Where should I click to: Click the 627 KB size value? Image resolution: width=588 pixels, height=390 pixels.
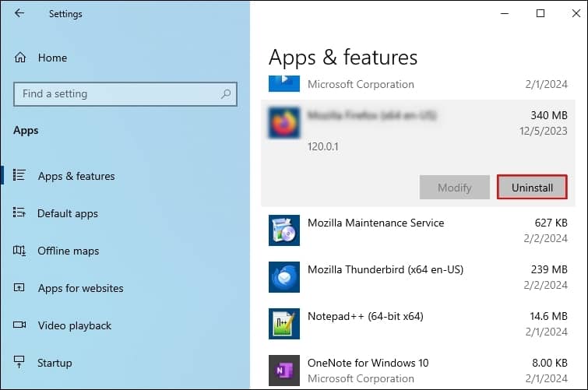(x=551, y=223)
